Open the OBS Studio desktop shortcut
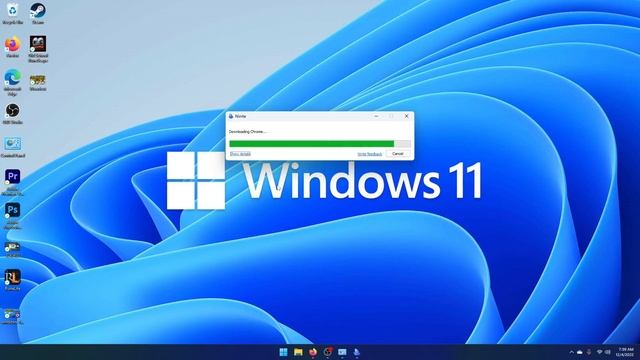Image resolution: width=640 pixels, height=360 pixels. tap(12, 114)
